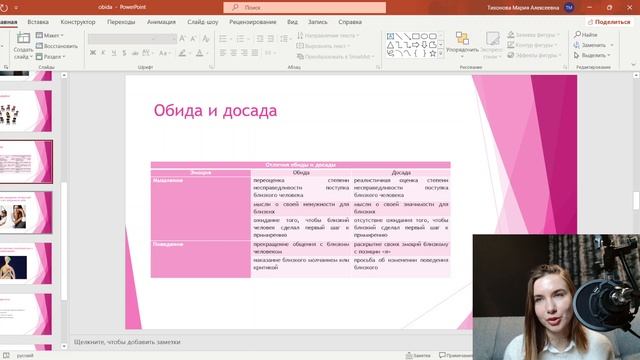The height and width of the screenshot is (360, 640).
Task: Click the Поделиться share button
Action: pos(609,22)
